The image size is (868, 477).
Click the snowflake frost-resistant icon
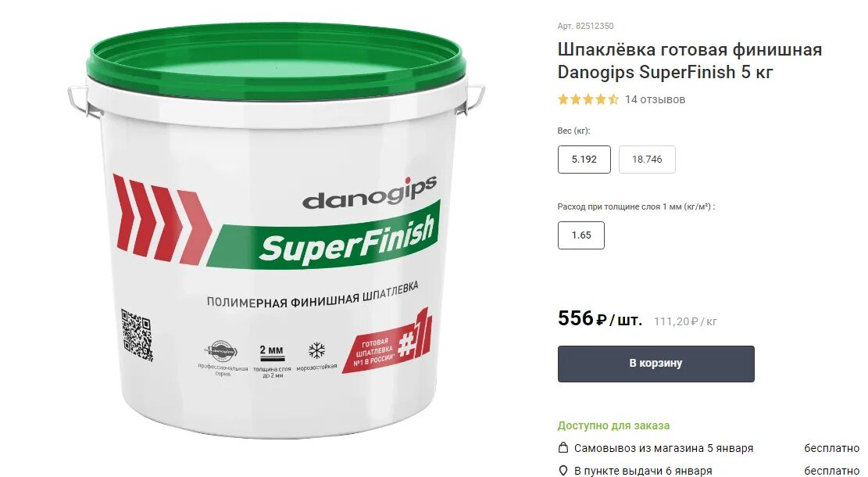[x=316, y=350]
